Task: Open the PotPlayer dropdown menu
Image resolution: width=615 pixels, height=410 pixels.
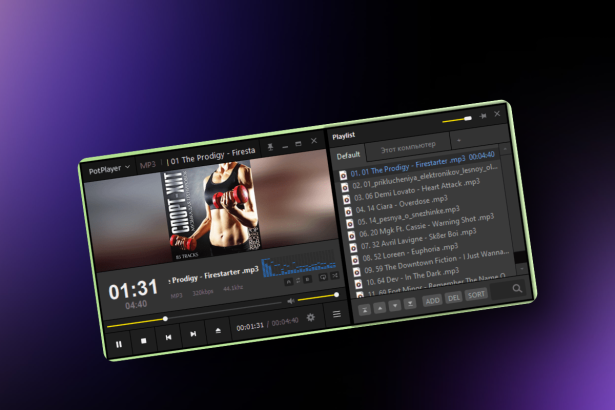Action: coord(109,169)
